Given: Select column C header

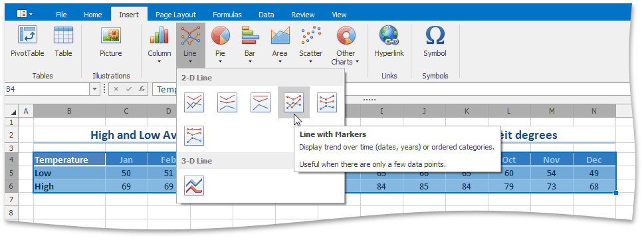Looking at the screenshot, I should click(x=126, y=111).
